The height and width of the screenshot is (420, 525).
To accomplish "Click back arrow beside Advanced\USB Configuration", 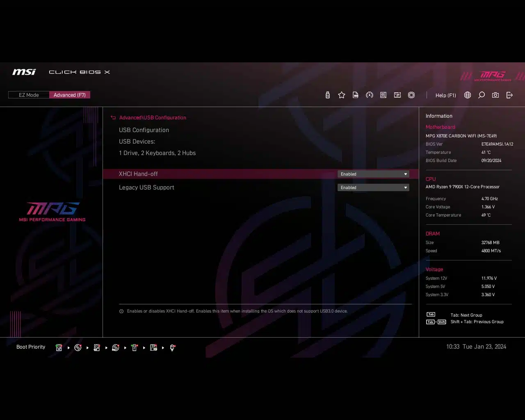I will (x=113, y=118).
